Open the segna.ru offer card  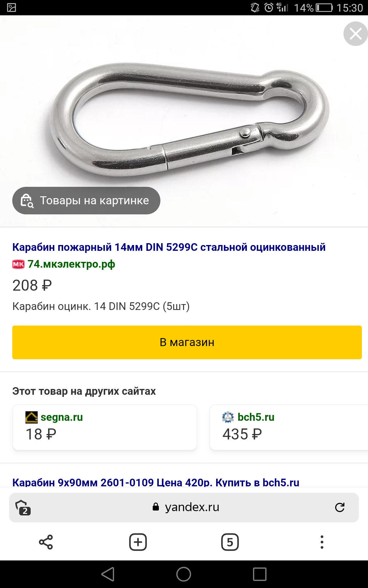click(x=105, y=427)
